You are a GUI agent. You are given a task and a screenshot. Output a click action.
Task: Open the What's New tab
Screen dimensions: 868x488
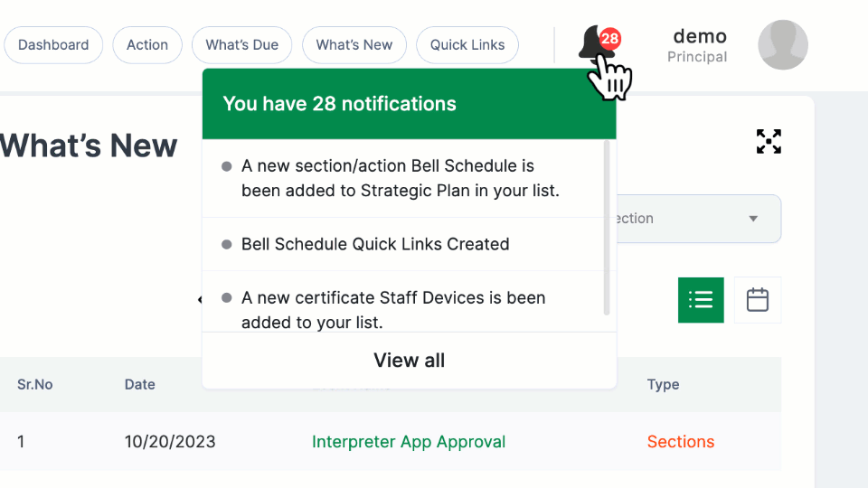click(354, 45)
